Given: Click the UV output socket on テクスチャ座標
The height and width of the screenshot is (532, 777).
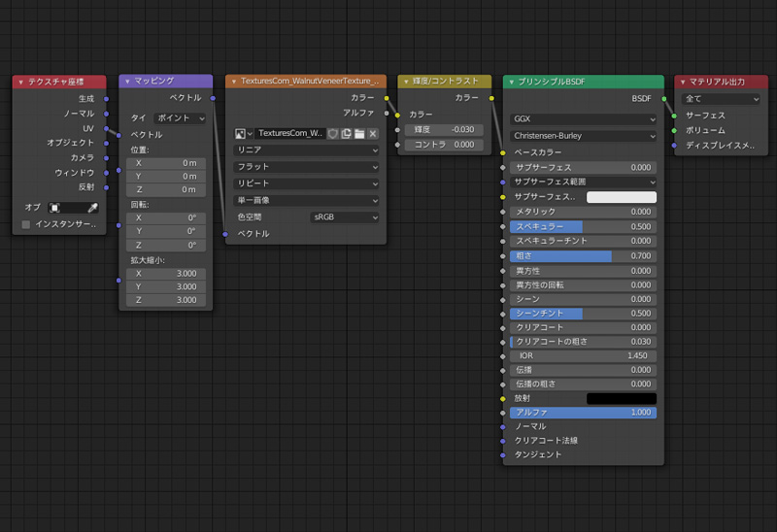Looking at the screenshot, I should 106,128.
